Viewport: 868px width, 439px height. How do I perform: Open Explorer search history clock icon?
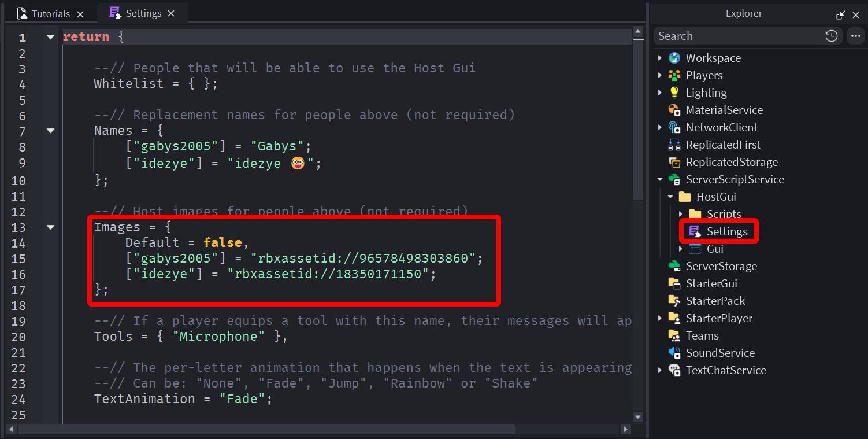tap(831, 36)
